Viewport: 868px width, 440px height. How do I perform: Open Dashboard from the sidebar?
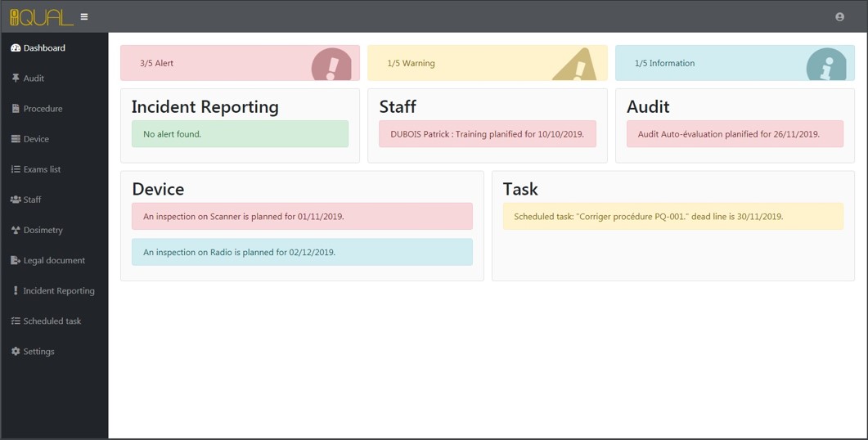coord(44,48)
